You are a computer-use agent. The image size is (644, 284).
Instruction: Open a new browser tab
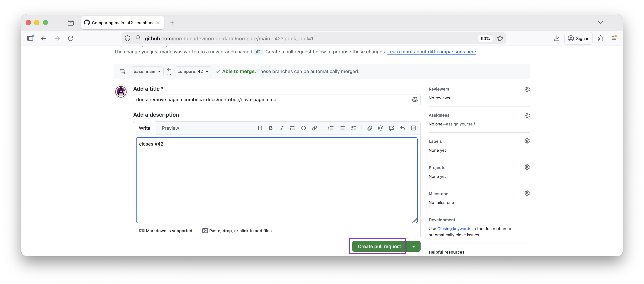pos(172,23)
